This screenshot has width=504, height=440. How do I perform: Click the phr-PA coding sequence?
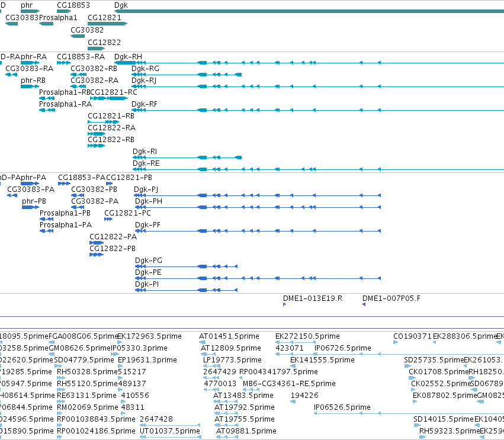pos(30,184)
